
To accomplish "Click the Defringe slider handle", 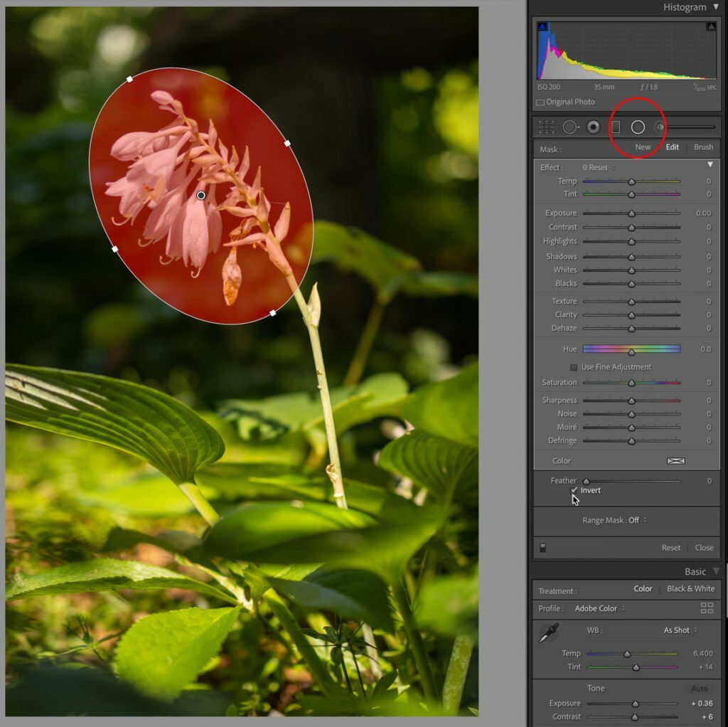I will click(x=631, y=441).
